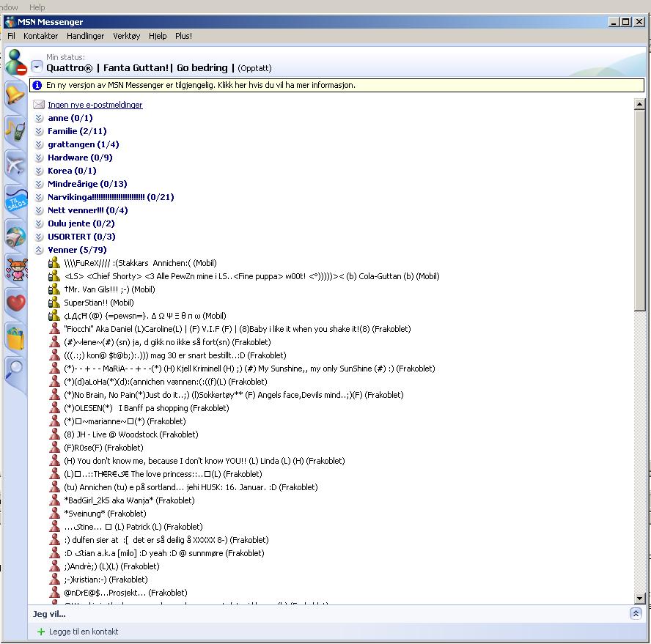651x644 pixels.
Task: Open the Kontakter menu
Action: point(41,36)
